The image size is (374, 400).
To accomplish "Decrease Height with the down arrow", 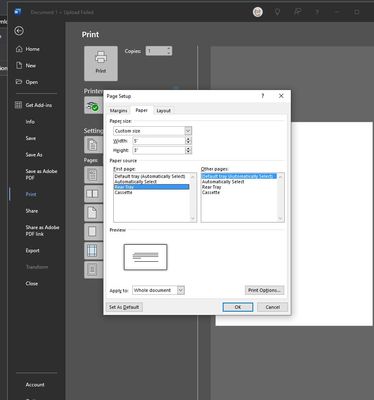I will click(188, 152).
